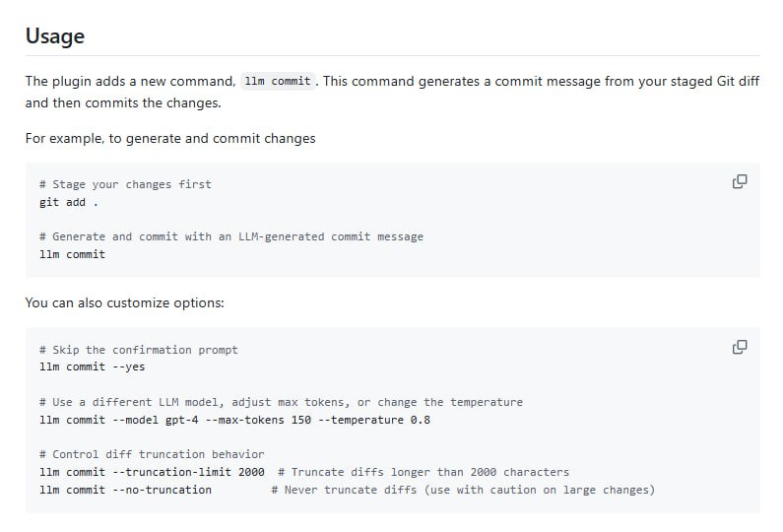This screenshot has height=532, width=783.
Task: Click "# Truncate diffs longer than 2000 characters" comment
Action: pos(424,472)
